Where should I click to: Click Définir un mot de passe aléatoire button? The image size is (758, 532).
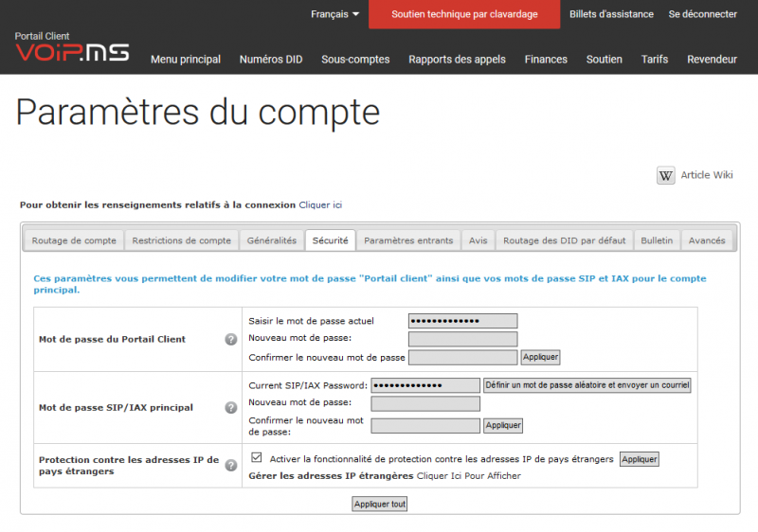pos(587,385)
